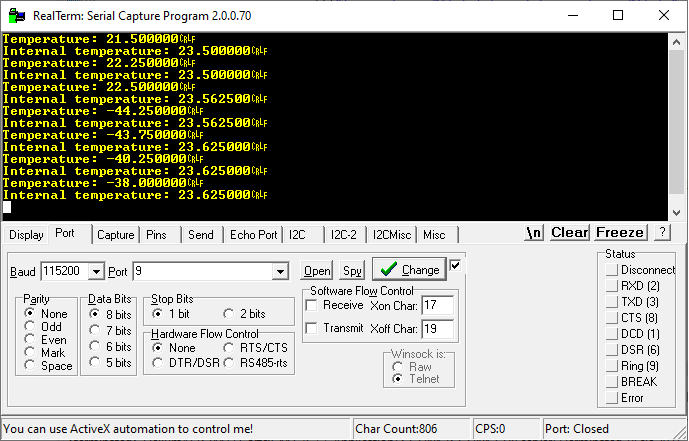Screen dimensions: 689x441
Task: Click terminal scrollbar down arrow
Action: 676,213
